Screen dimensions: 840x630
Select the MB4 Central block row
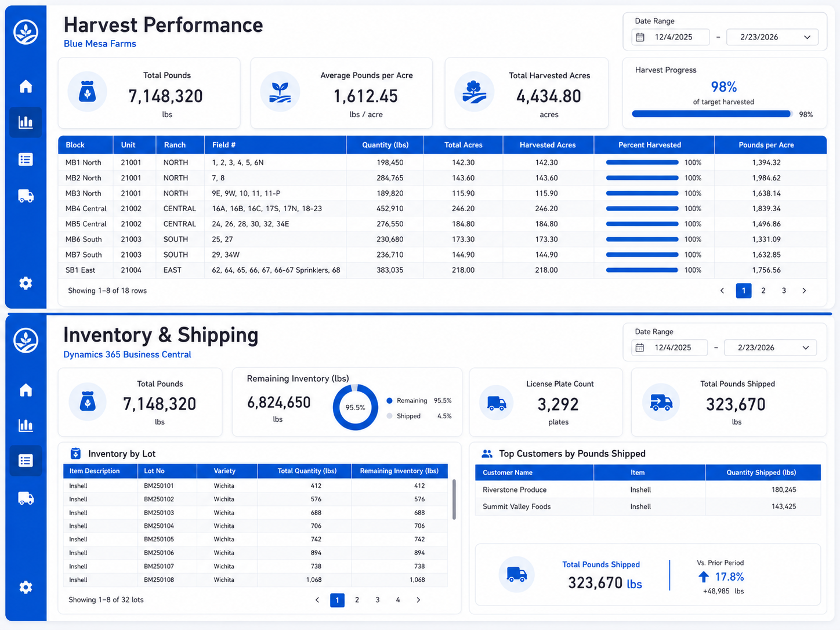442,208
